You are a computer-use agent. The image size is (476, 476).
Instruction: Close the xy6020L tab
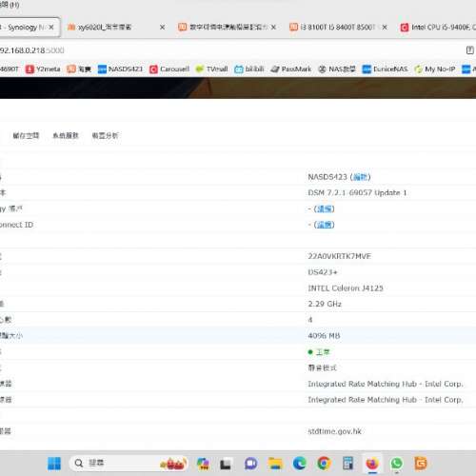(162, 28)
